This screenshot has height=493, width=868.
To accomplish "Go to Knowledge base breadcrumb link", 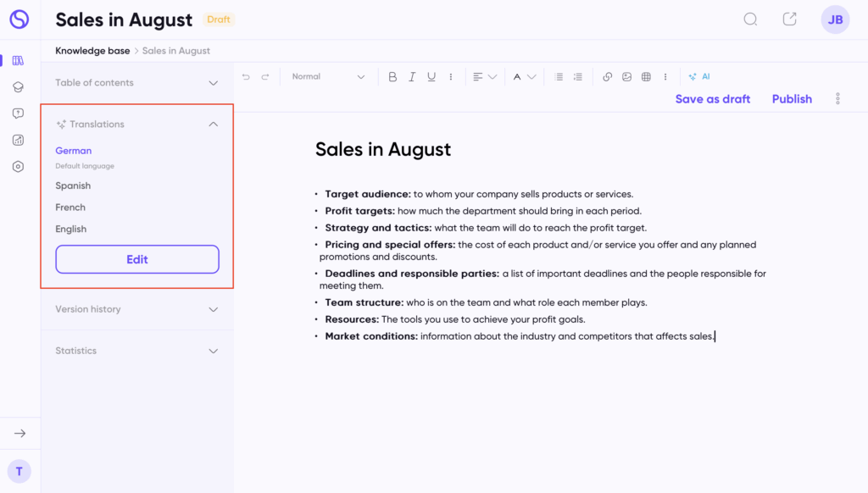I will (92, 51).
